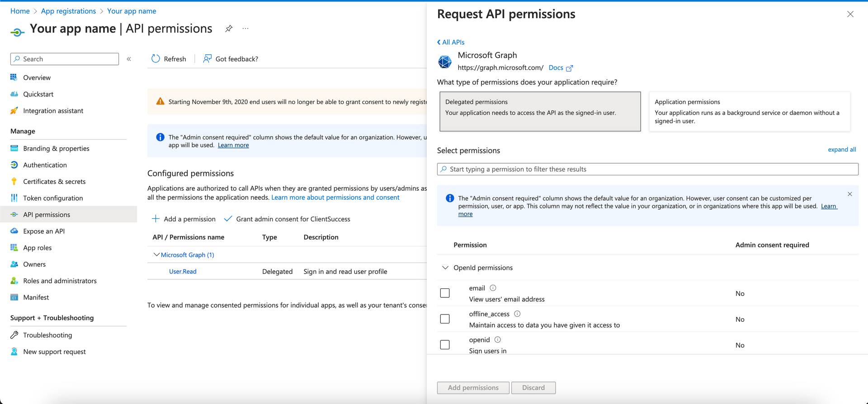Click the Integration assistant rocket icon
This screenshot has height=404, width=868.
coord(14,111)
